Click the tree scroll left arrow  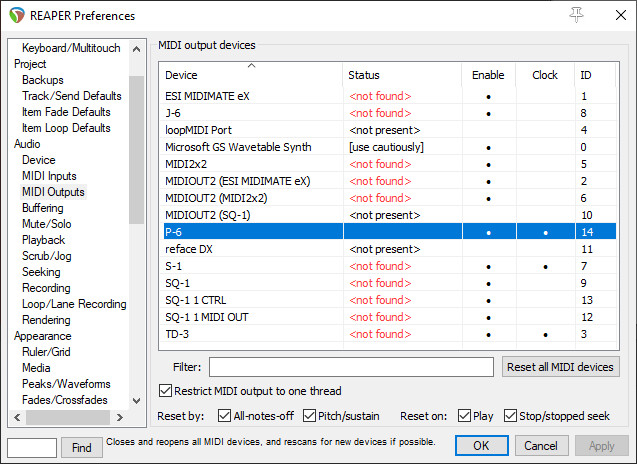(17, 417)
